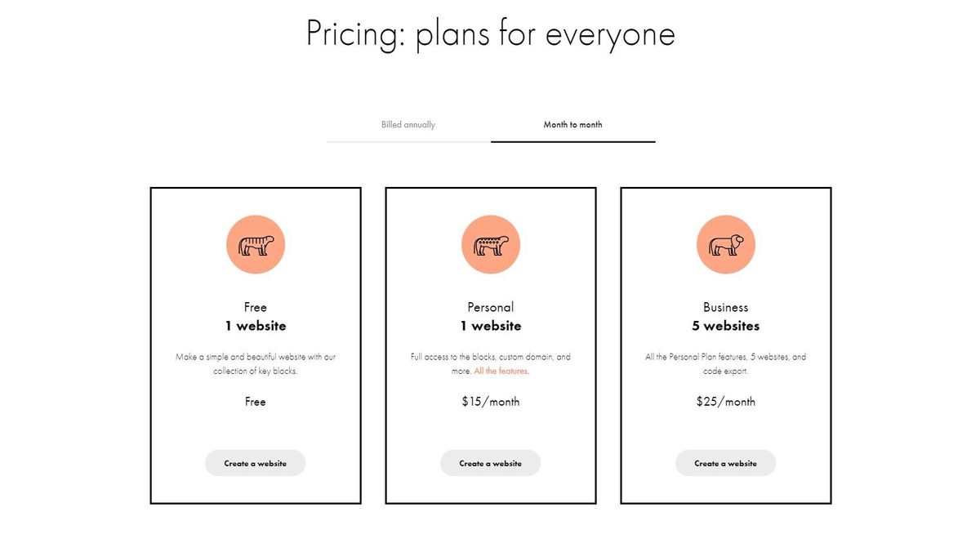
Task: Select the Personal plan title
Action: click(x=490, y=306)
